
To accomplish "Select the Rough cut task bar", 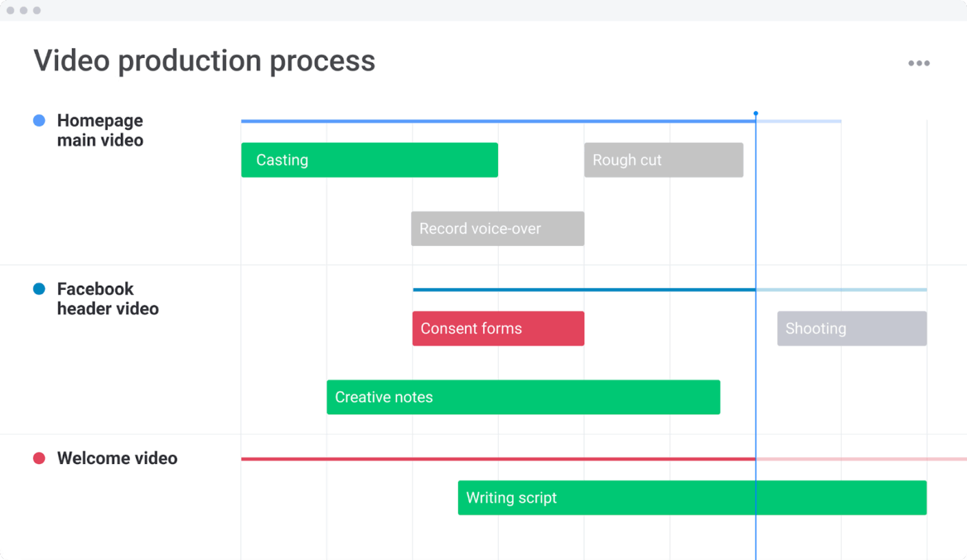I will (663, 160).
